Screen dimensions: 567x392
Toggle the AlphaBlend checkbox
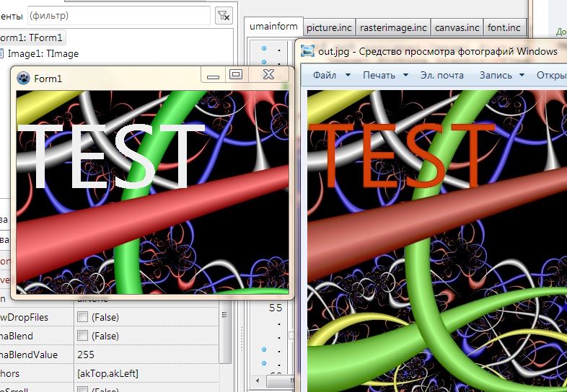click(83, 336)
